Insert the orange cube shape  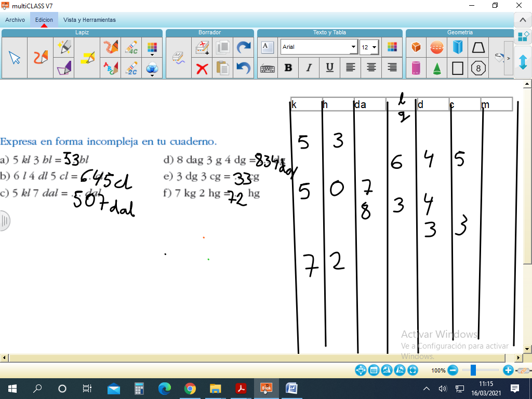coord(416,47)
